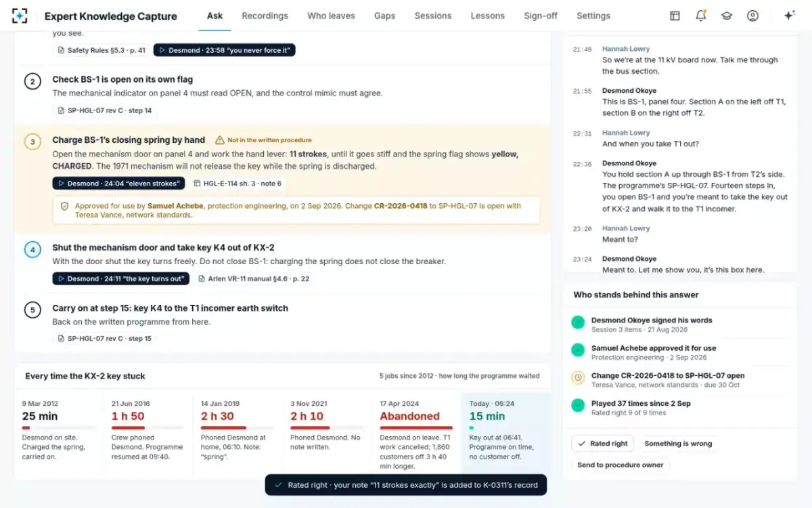Click the step 5 circle marker
The height and width of the screenshot is (508, 812).
tap(32, 310)
